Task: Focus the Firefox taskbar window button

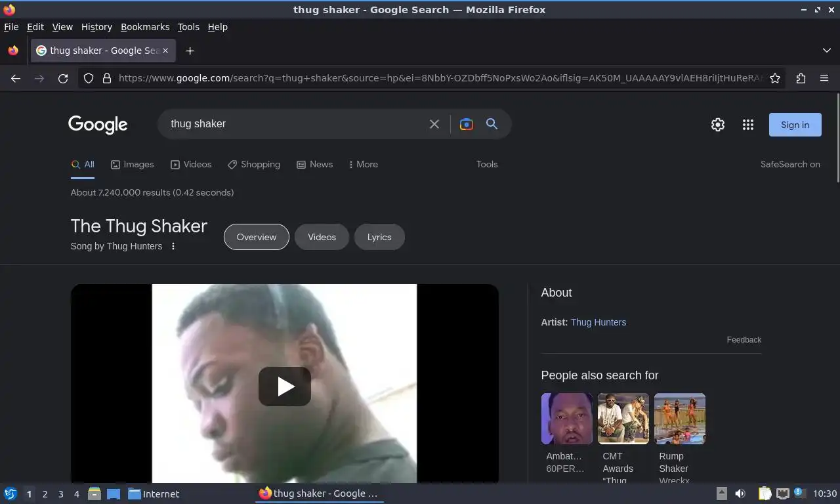Action: [x=319, y=493]
